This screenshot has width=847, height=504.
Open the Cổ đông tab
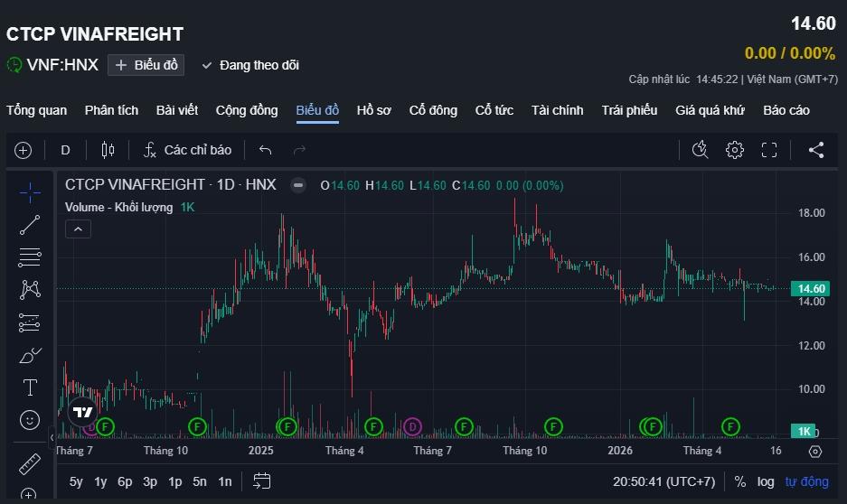coord(433,110)
